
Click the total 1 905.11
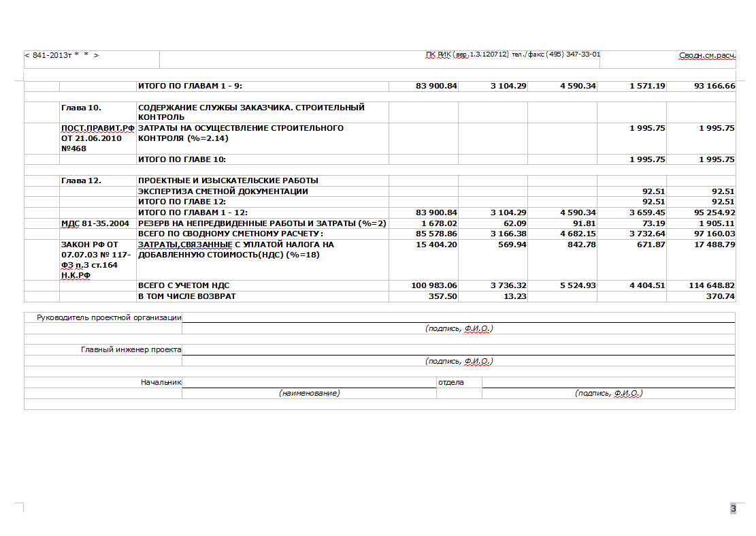pyautogui.click(x=717, y=223)
